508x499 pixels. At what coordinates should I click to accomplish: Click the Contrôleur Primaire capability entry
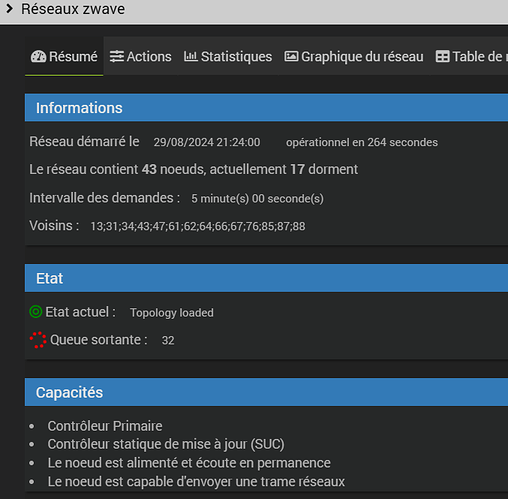(x=105, y=426)
